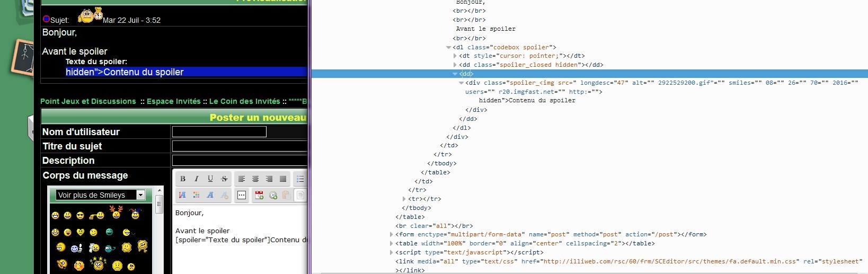868x274 pixels.
Task: Click the highlighted Contenu du spoiler preview text
Action: coord(125,72)
